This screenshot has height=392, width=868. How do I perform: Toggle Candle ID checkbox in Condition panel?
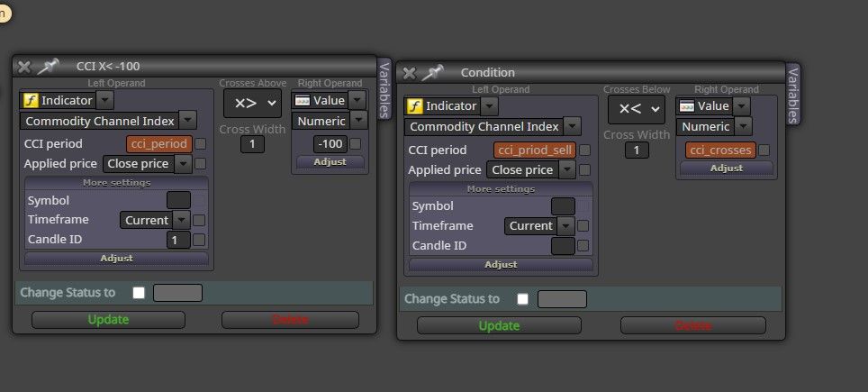583,245
